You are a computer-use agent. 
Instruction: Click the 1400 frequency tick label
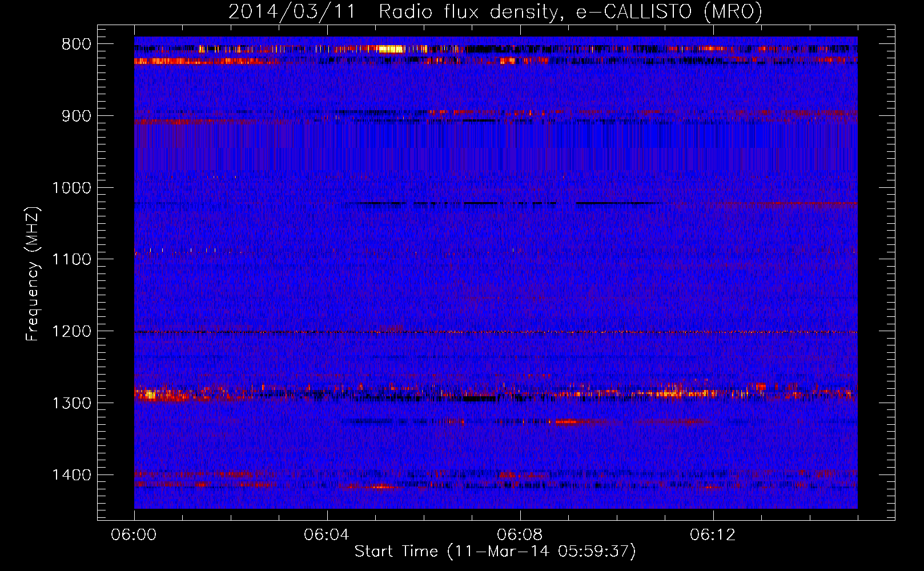click(x=71, y=475)
